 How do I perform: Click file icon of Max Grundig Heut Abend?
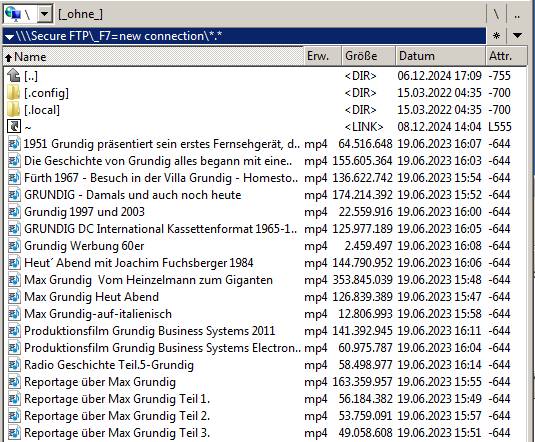click(14, 297)
